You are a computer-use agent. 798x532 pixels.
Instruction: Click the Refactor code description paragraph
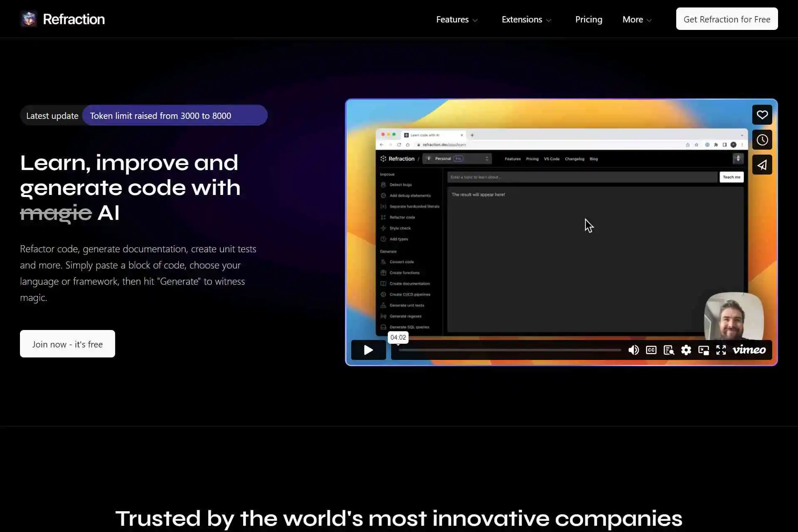(x=138, y=273)
